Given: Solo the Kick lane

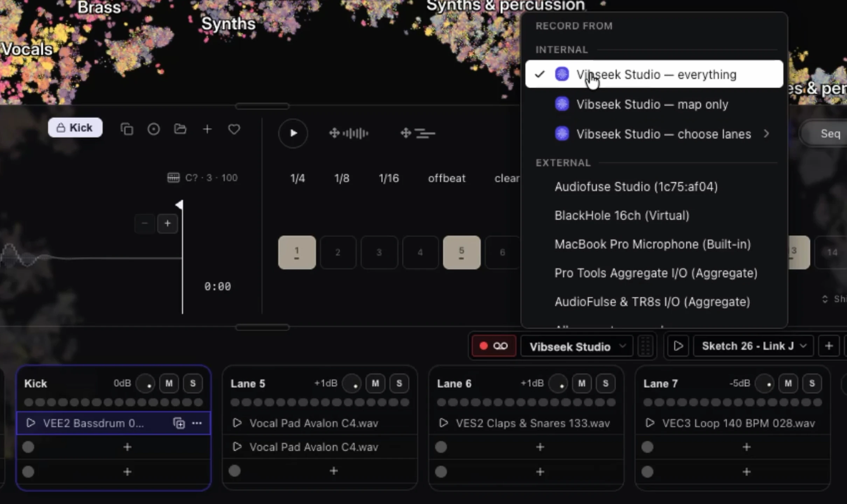Looking at the screenshot, I should (193, 383).
